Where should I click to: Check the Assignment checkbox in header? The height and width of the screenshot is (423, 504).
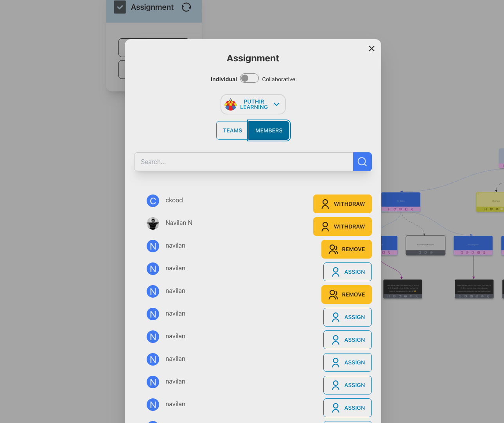(x=120, y=7)
